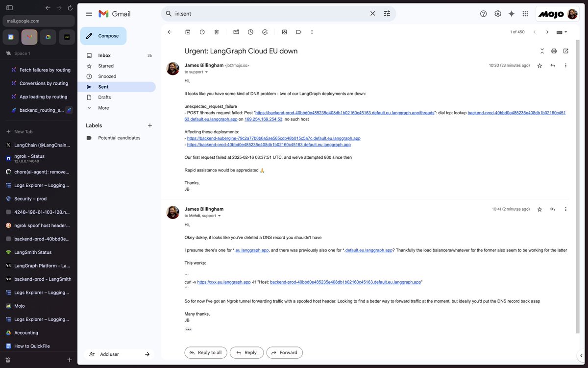
Task: Open How to QuickFile tab
Action: [39, 346]
